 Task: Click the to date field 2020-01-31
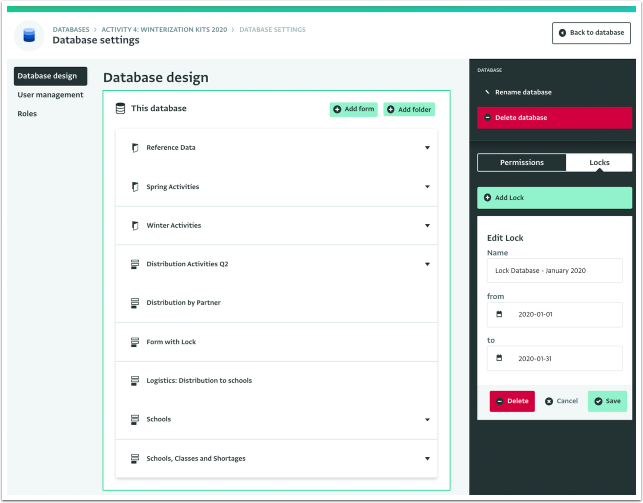[554, 359]
